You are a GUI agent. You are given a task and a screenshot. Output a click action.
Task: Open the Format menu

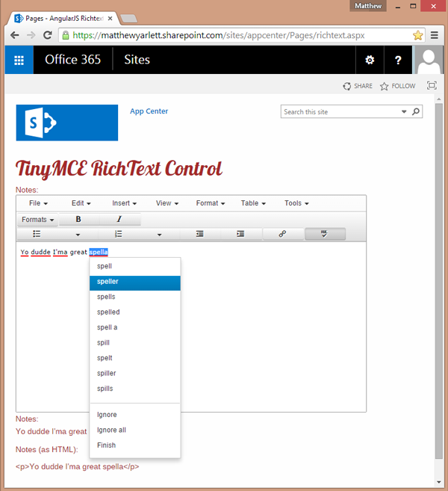[x=211, y=203]
